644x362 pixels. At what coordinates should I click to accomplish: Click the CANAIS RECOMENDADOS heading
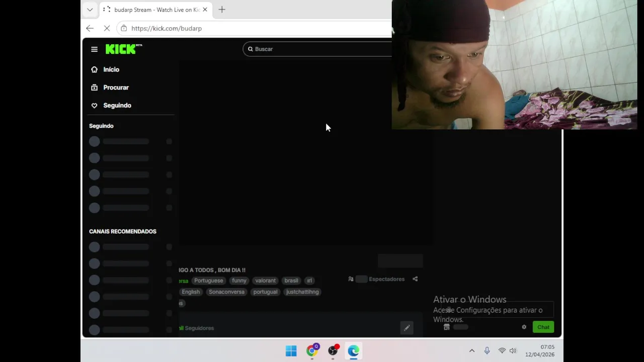pos(123,231)
